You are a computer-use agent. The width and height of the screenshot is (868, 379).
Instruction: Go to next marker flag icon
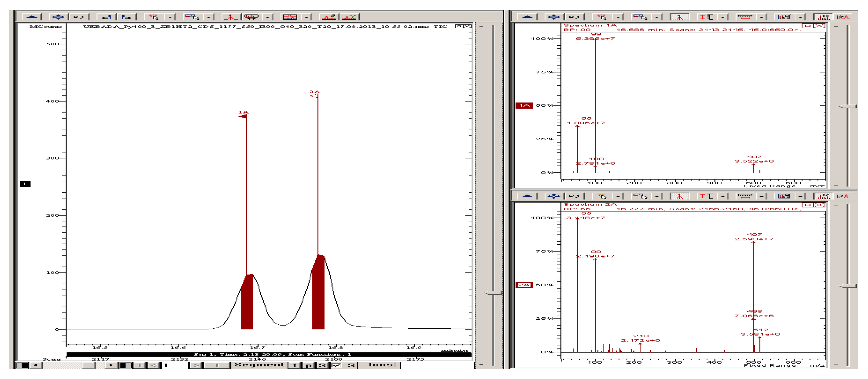[126, 17]
